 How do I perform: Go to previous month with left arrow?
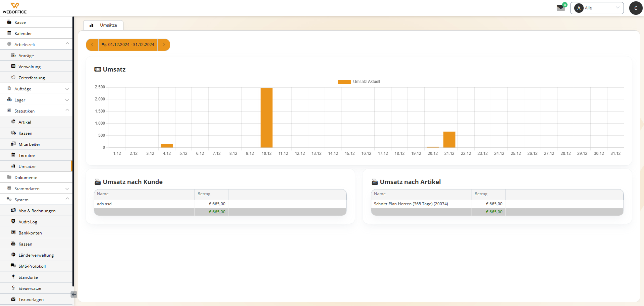click(x=92, y=45)
